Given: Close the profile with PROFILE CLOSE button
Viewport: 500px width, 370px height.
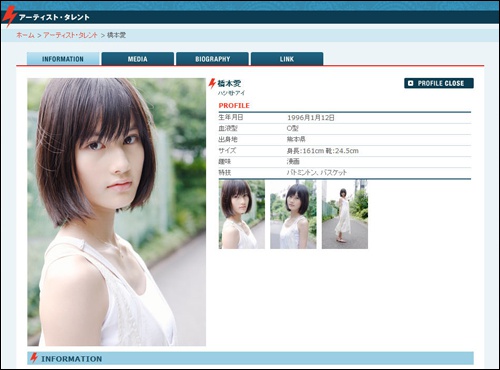Looking at the screenshot, I should click(x=439, y=83).
